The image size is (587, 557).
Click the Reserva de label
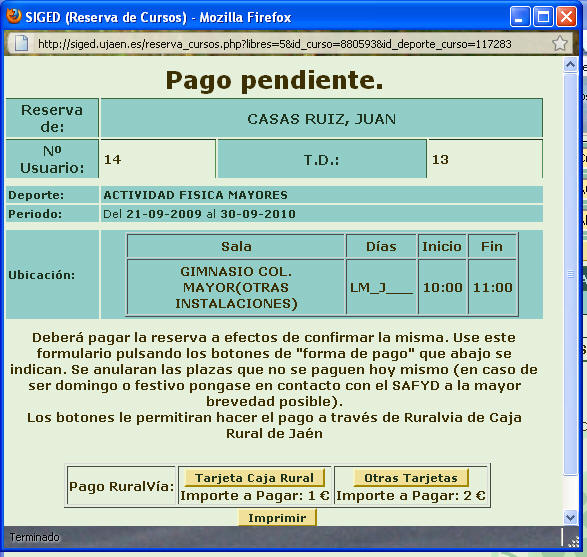(x=52, y=118)
